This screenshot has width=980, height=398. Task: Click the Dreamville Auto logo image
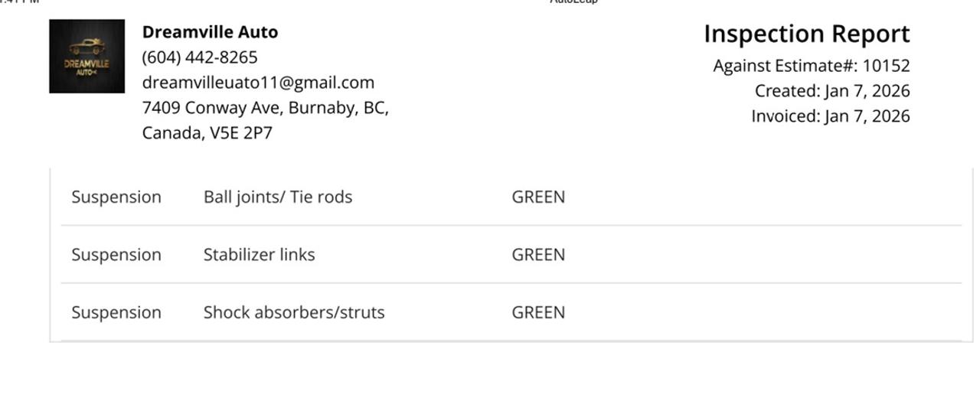[x=87, y=57]
